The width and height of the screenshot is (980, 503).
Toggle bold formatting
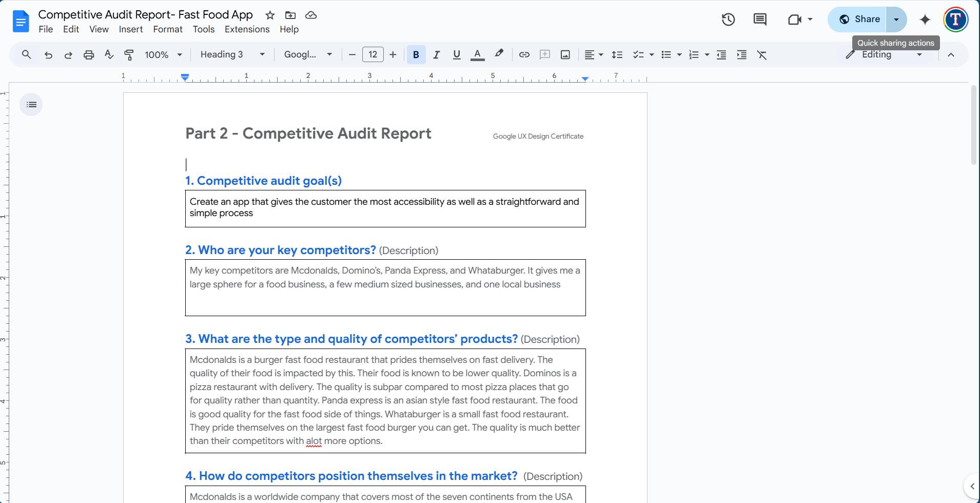(x=416, y=54)
